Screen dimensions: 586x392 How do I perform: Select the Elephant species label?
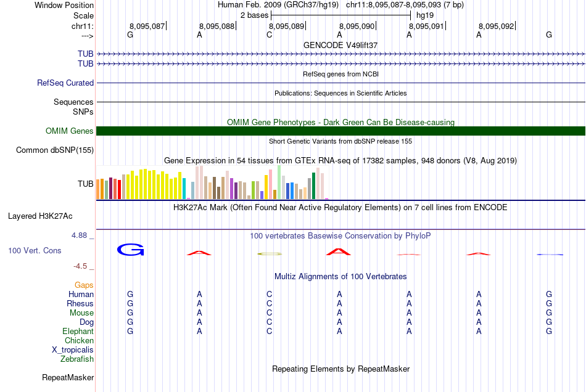pyautogui.click(x=78, y=331)
